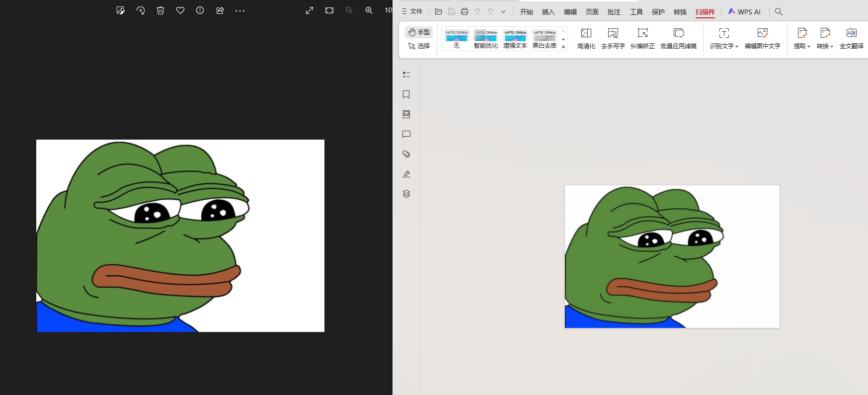The height and width of the screenshot is (395, 868).
Task: Enable the 手型 hand tool mode
Action: click(x=419, y=32)
